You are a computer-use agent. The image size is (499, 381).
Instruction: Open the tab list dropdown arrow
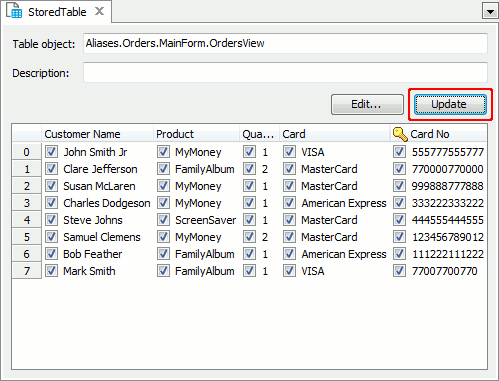(490, 12)
